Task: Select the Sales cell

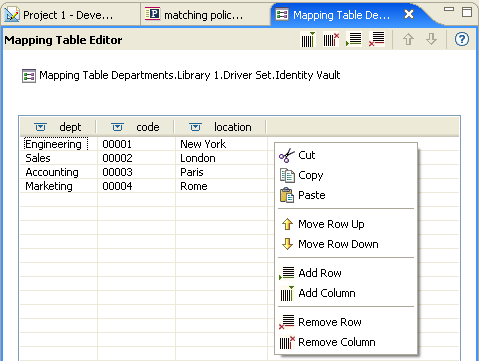Action: click(59, 158)
